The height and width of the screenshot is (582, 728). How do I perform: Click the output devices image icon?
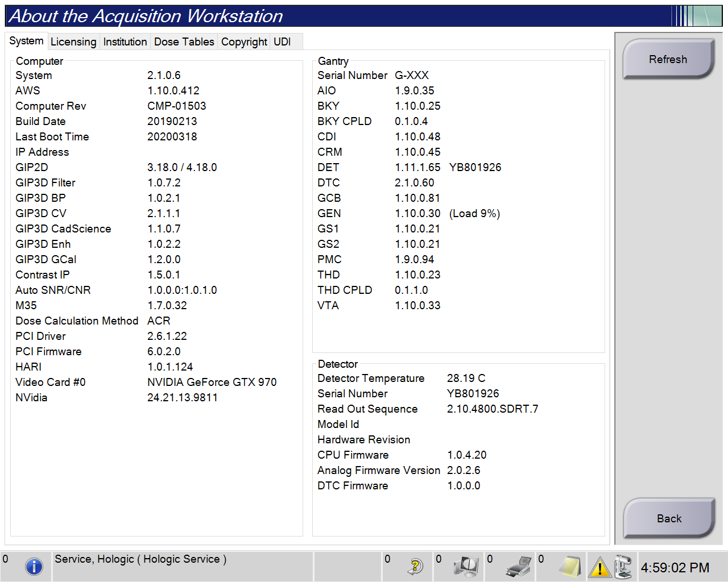[x=466, y=567]
